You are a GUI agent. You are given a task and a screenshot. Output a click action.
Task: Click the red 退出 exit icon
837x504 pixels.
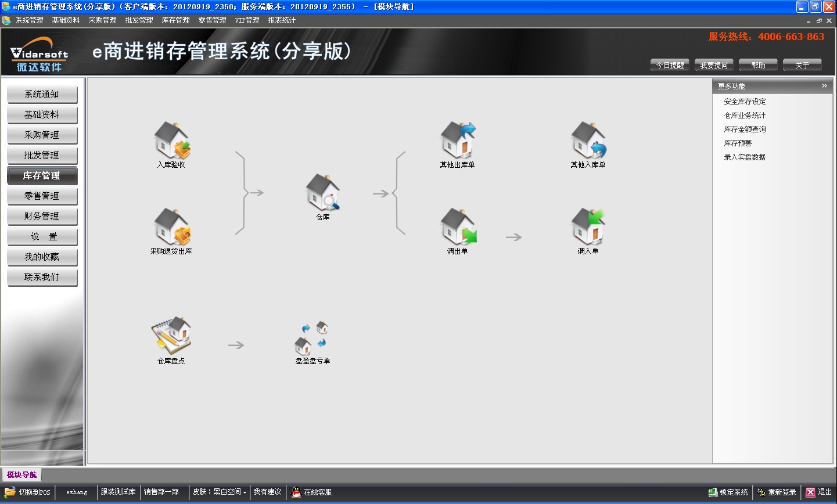click(811, 492)
